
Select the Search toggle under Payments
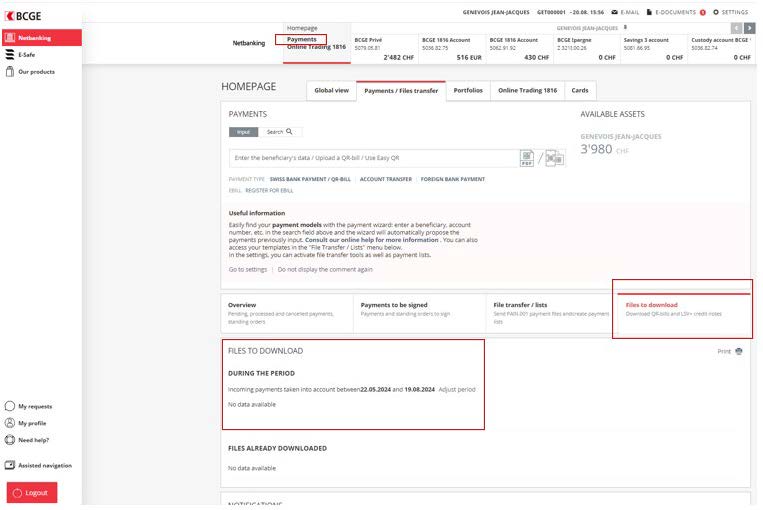point(280,132)
